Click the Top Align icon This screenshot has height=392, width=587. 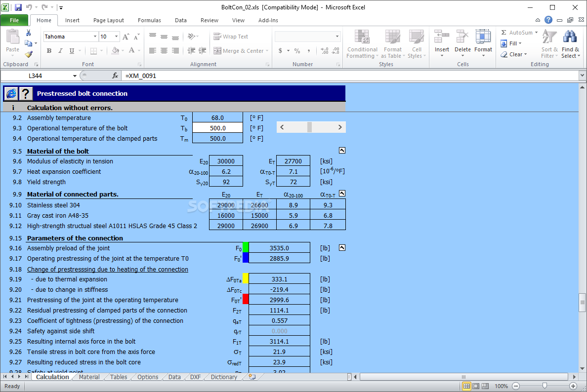pos(152,36)
